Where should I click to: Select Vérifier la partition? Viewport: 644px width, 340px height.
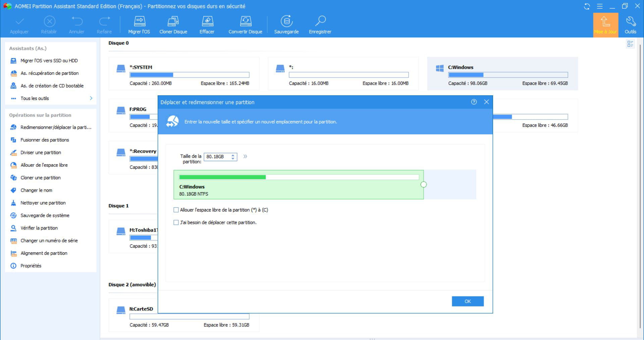[x=39, y=228]
